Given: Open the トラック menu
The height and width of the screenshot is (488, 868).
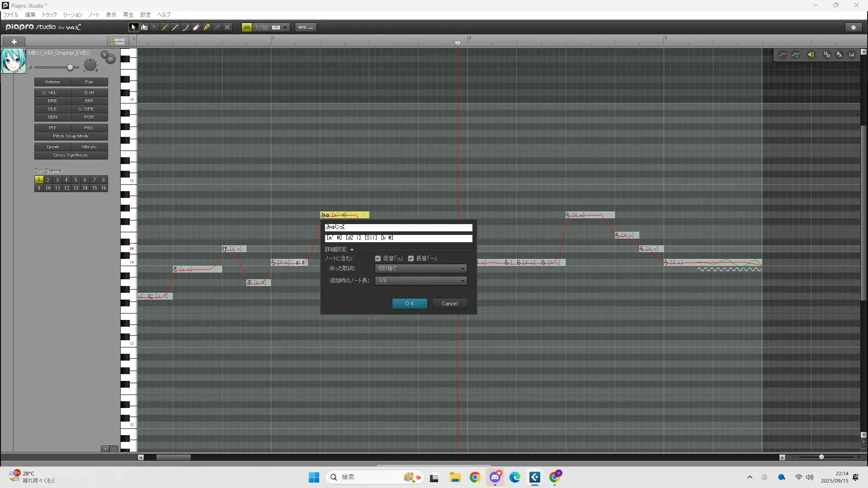Looking at the screenshot, I should 49,15.
